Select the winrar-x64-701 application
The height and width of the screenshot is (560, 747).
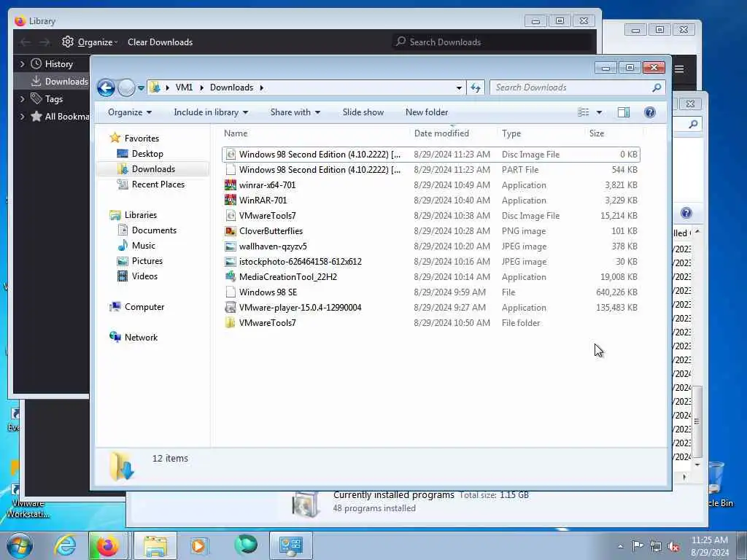click(430, 185)
